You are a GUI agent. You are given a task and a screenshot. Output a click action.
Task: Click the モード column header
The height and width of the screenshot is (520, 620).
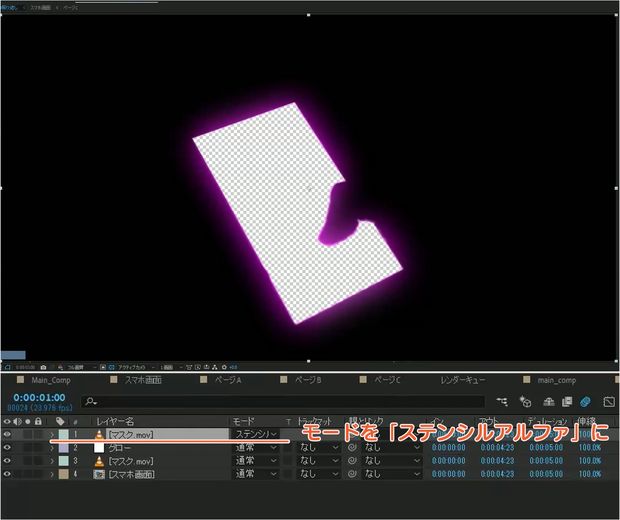pyautogui.click(x=243, y=422)
